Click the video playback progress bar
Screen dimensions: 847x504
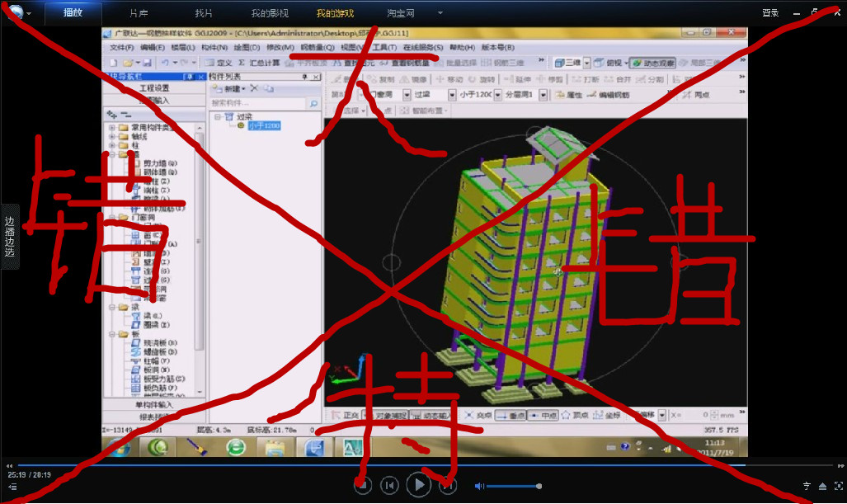pyautogui.click(x=425, y=465)
